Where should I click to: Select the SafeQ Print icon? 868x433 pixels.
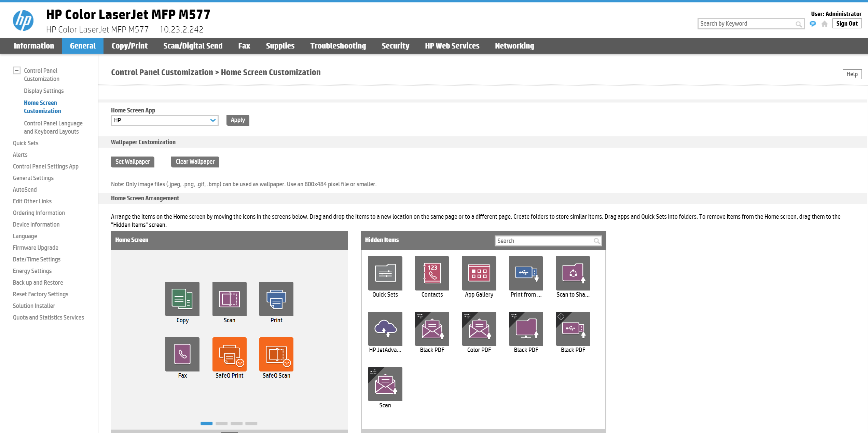click(229, 354)
